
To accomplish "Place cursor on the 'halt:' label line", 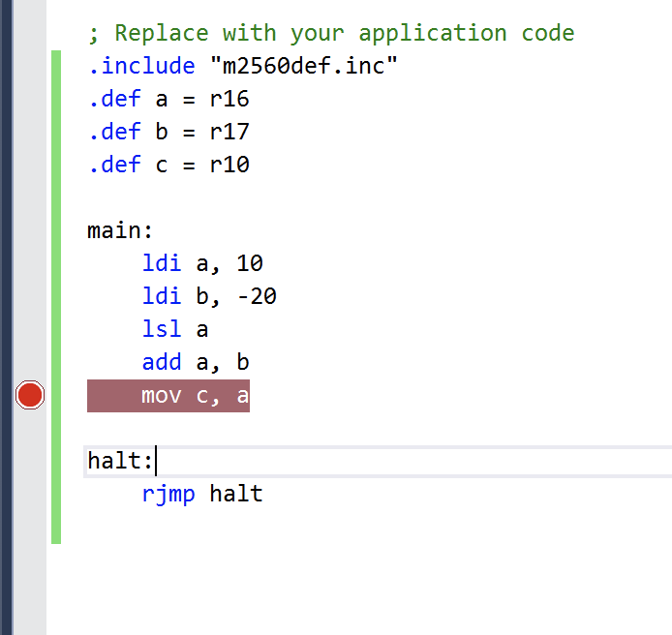I will pyautogui.click(x=377, y=461).
